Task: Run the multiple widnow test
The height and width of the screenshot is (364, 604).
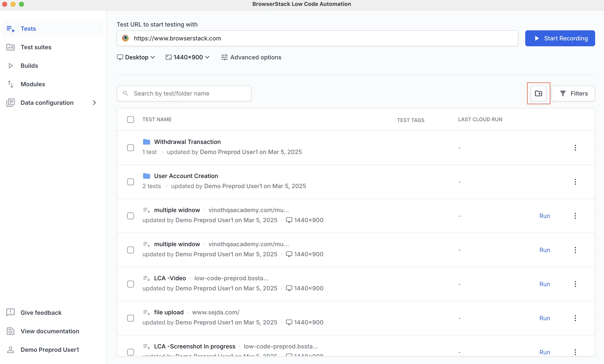Action: [x=545, y=216]
